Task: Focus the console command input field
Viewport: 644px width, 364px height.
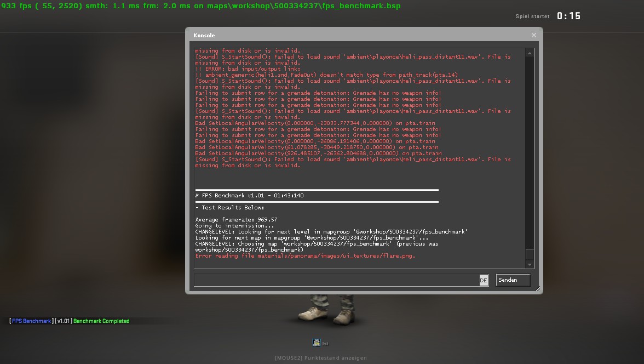Action: pyautogui.click(x=336, y=280)
